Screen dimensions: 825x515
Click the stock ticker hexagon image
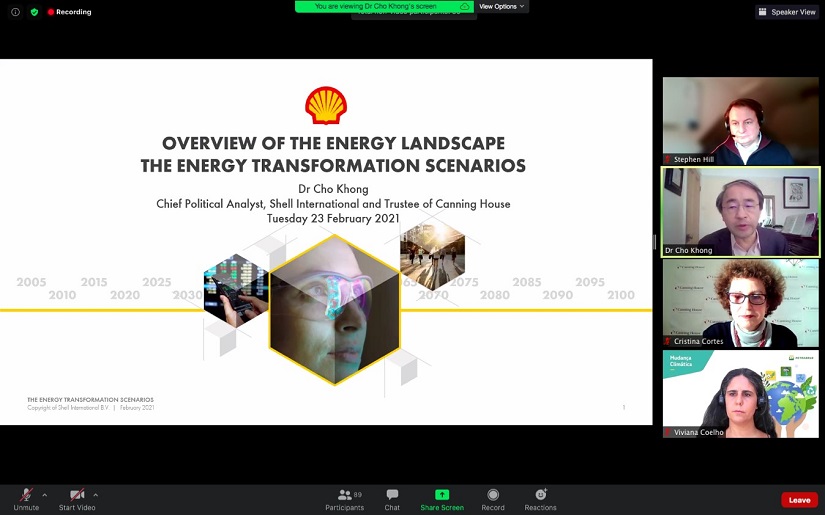(x=236, y=290)
